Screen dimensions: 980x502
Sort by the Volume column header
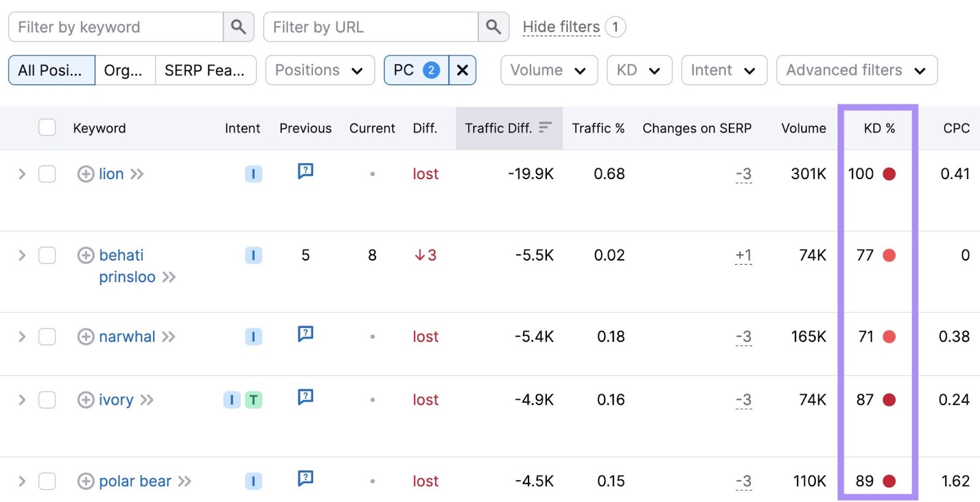(x=804, y=128)
